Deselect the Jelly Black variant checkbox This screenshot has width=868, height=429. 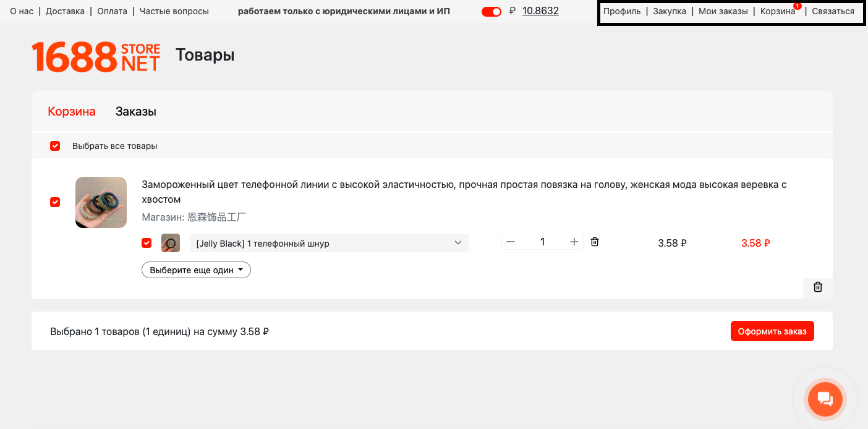147,243
